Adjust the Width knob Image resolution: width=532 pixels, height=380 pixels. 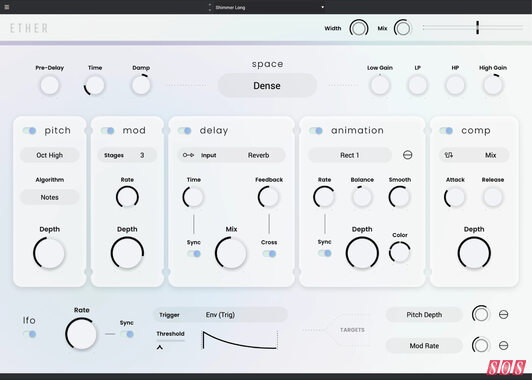[359, 28]
